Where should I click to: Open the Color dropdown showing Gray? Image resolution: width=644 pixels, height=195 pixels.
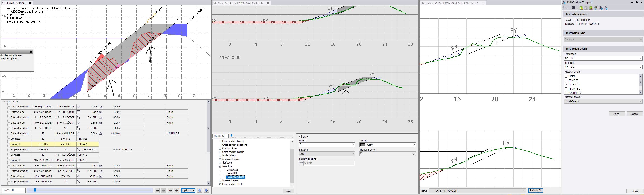(387, 145)
